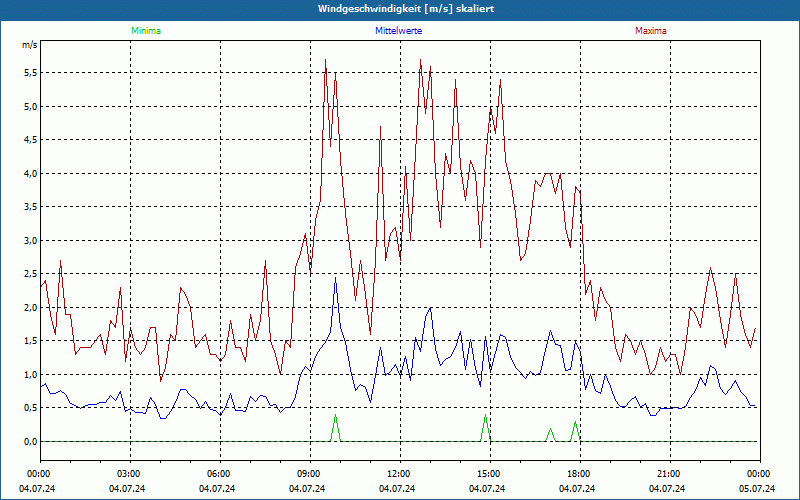Click the green Minima legend label
800x500 pixels.
pyautogui.click(x=146, y=31)
